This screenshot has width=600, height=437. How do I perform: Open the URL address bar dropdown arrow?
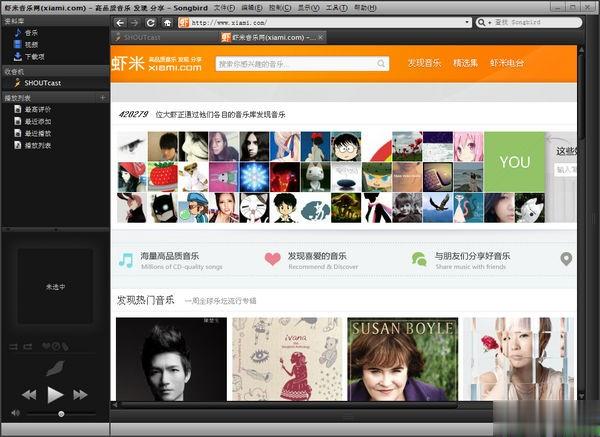467,23
